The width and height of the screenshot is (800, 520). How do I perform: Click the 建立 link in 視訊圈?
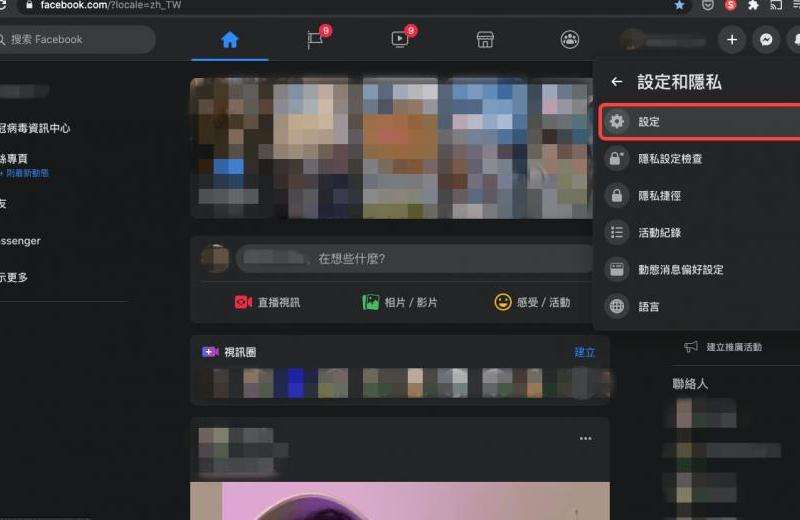tap(584, 352)
